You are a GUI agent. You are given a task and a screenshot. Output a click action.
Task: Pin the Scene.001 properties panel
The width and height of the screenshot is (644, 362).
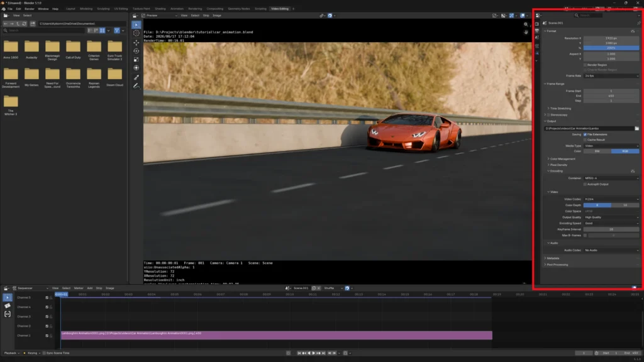pos(638,23)
